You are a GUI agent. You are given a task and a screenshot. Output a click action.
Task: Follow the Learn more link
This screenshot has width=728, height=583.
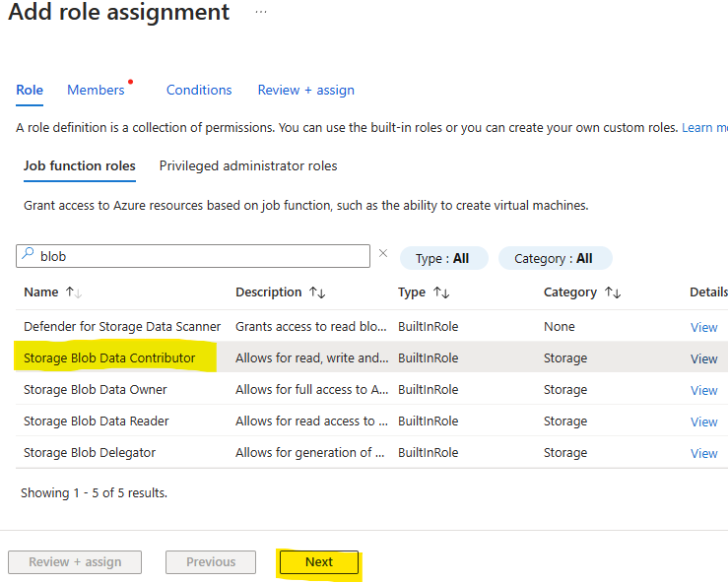(x=704, y=128)
